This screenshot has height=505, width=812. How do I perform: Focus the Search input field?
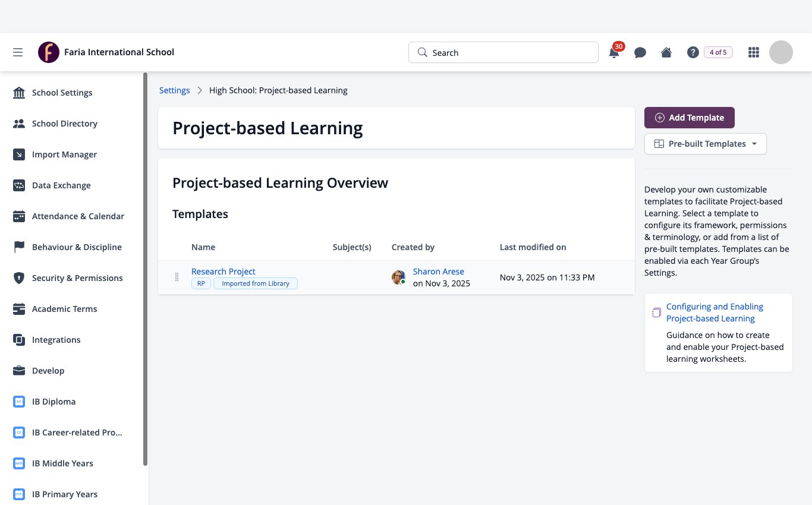pyautogui.click(x=503, y=52)
